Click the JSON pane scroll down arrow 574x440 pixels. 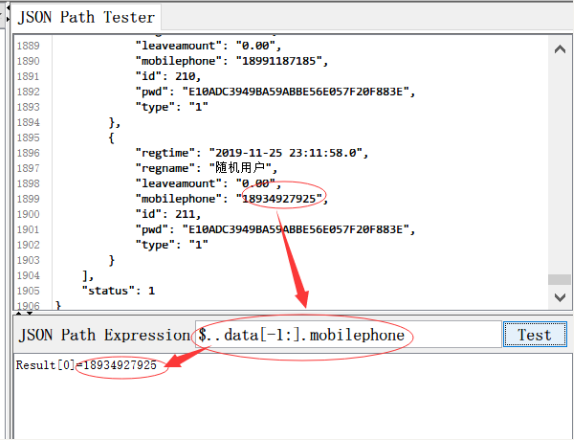click(x=560, y=297)
